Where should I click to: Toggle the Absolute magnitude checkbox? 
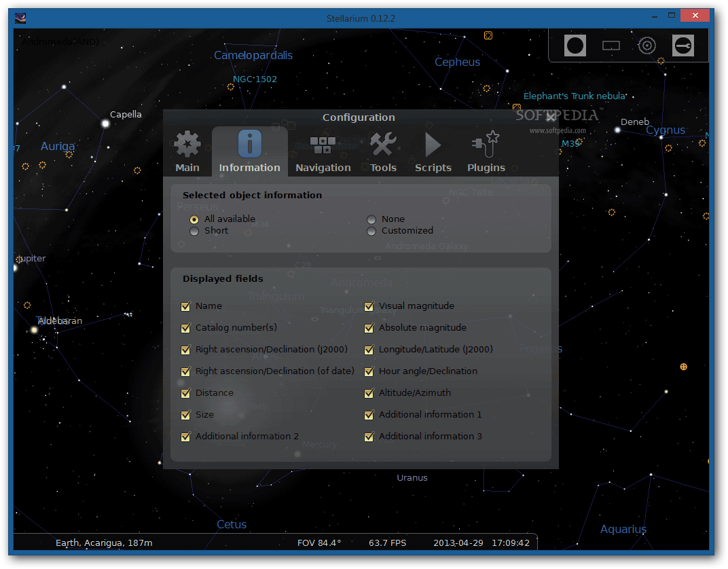pyautogui.click(x=369, y=328)
